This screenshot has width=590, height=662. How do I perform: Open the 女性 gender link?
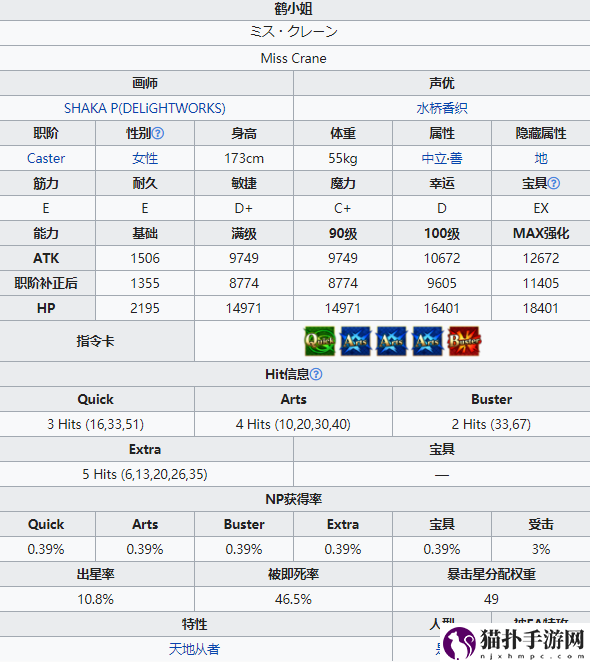(x=145, y=158)
